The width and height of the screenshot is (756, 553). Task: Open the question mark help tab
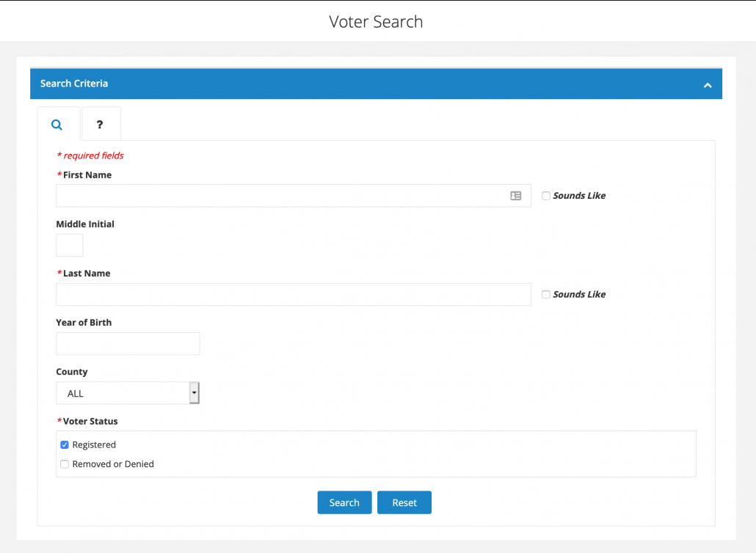coord(101,124)
